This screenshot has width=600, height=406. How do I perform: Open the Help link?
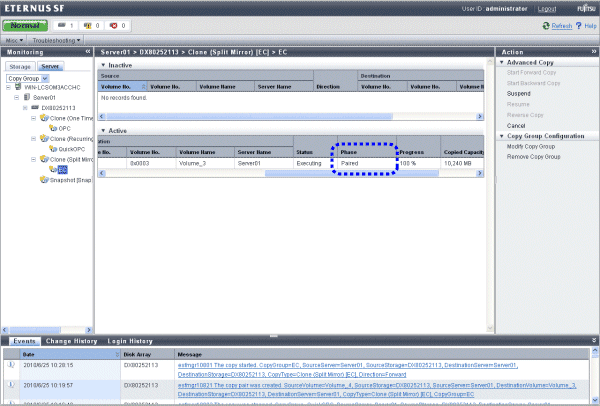point(590,26)
